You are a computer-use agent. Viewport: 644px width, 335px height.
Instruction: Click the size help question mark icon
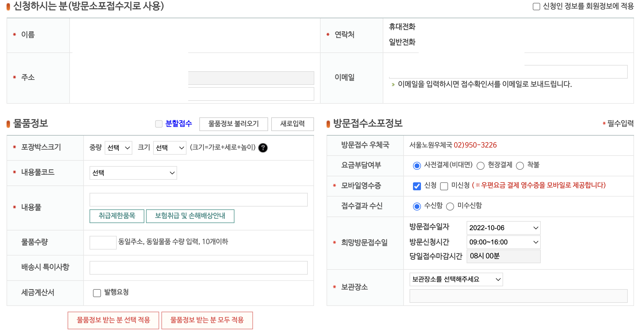pos(263,148)
